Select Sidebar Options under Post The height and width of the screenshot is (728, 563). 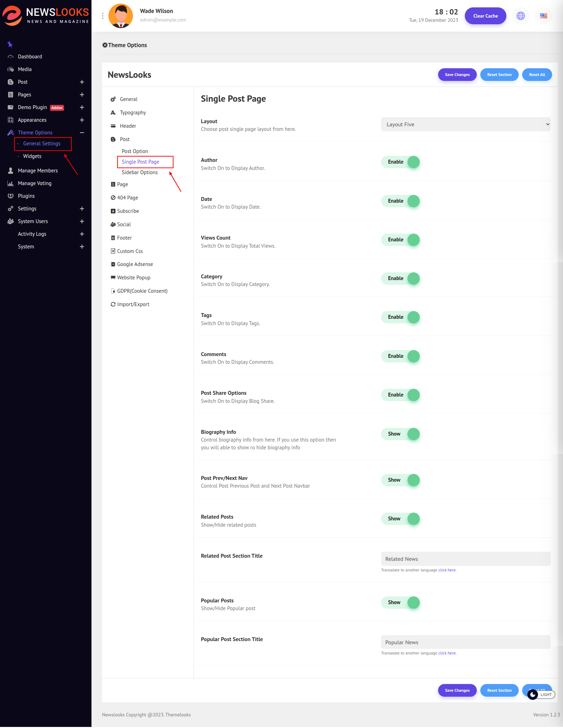[x=139, y=172]
